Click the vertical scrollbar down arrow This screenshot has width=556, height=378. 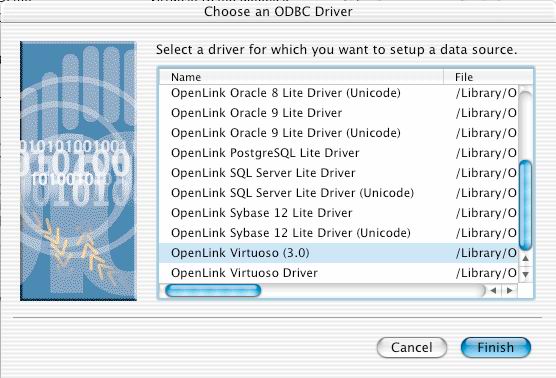point(526,274)
